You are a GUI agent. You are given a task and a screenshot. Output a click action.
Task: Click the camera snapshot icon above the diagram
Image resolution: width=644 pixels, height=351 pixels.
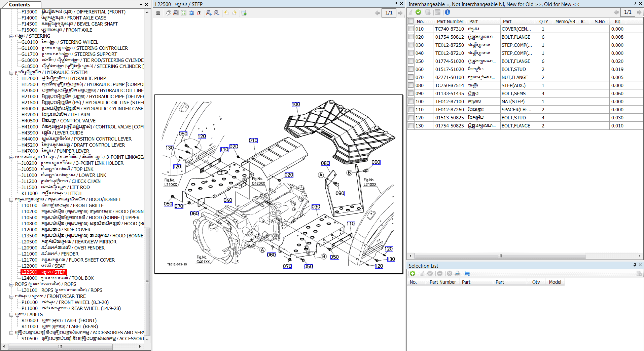click(x=191, y=12)
